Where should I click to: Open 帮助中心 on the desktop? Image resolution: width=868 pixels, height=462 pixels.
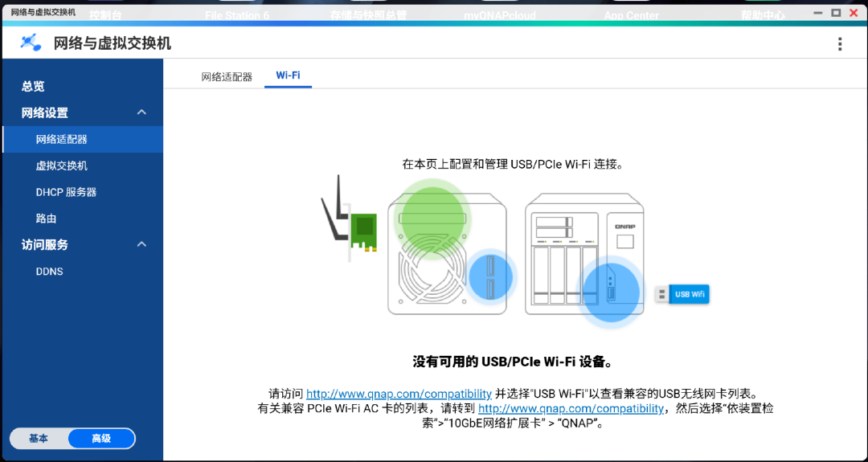763,15
